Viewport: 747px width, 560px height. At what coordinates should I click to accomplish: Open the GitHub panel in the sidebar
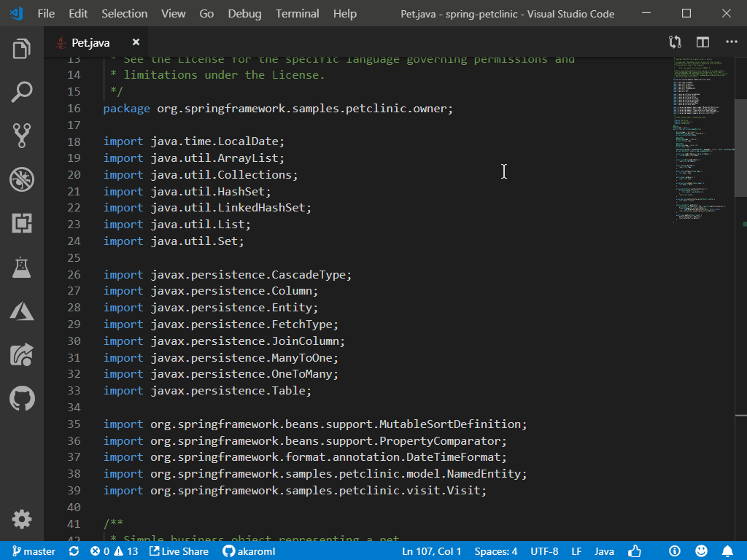(x=22, y=399)
